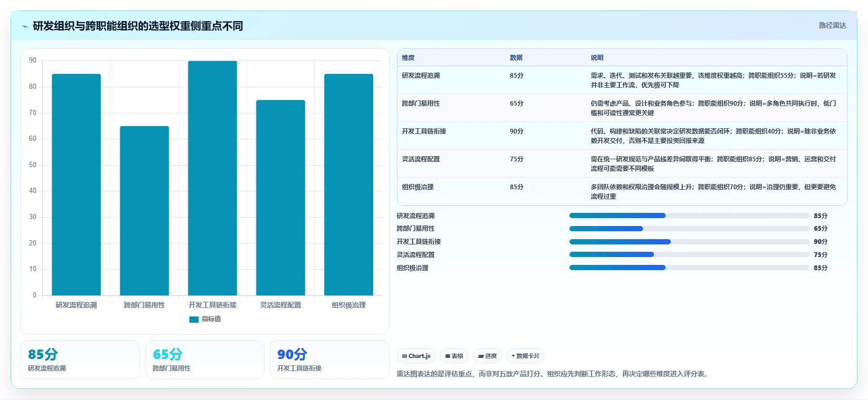Screen dimensions: 868x400
Task: Click the 开发工具链衔接 progress bar
Action: (x=689, y=242)
